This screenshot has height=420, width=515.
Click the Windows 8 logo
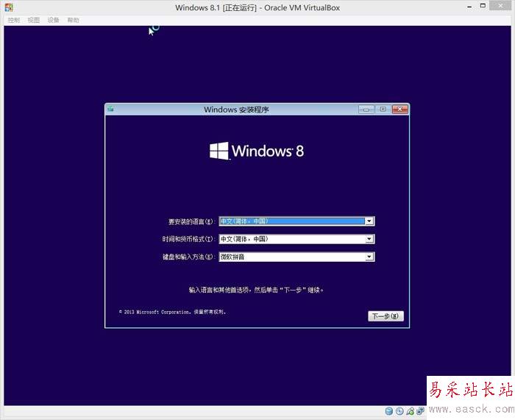257,151
